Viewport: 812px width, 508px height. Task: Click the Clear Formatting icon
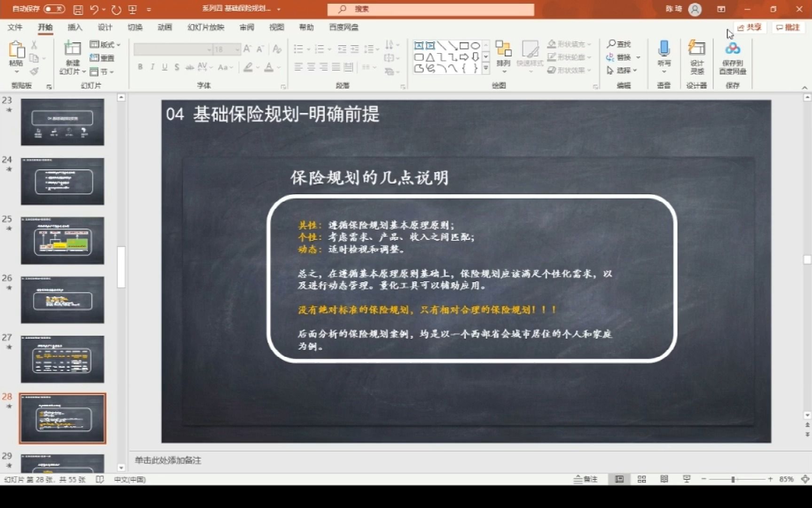(x=277, y=49)
